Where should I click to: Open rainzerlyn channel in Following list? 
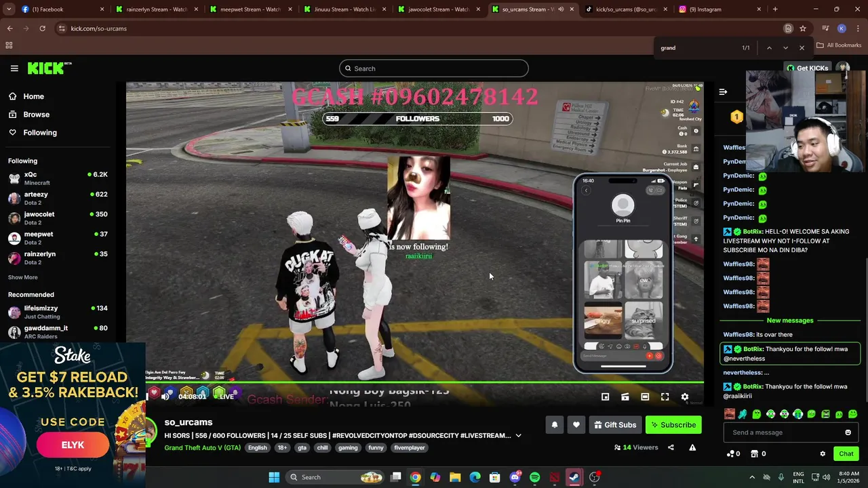[58, 258]
